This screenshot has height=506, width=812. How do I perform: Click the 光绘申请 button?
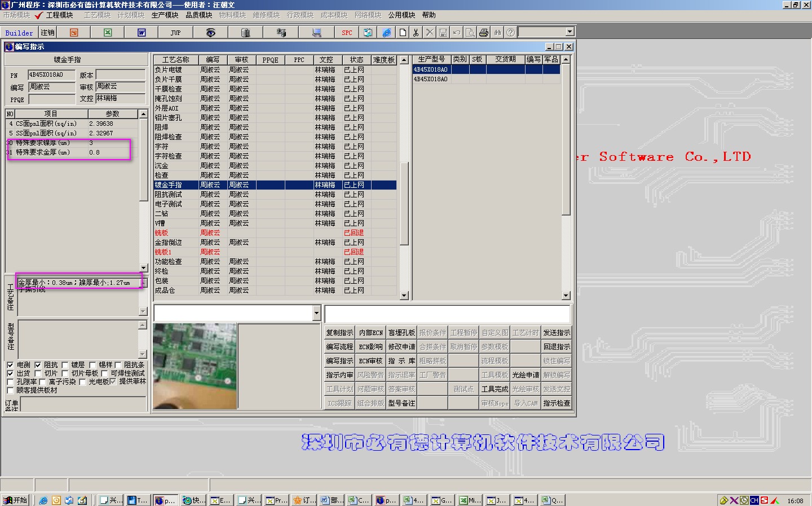526,375
